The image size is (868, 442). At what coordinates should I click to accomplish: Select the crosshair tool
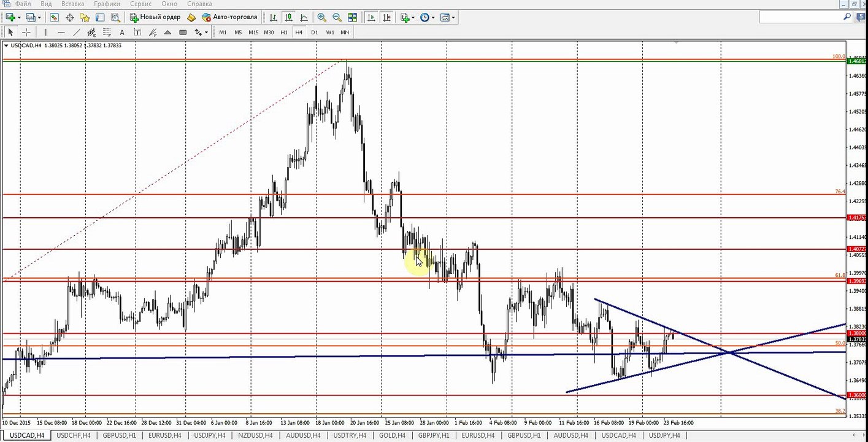click(26, 32)
